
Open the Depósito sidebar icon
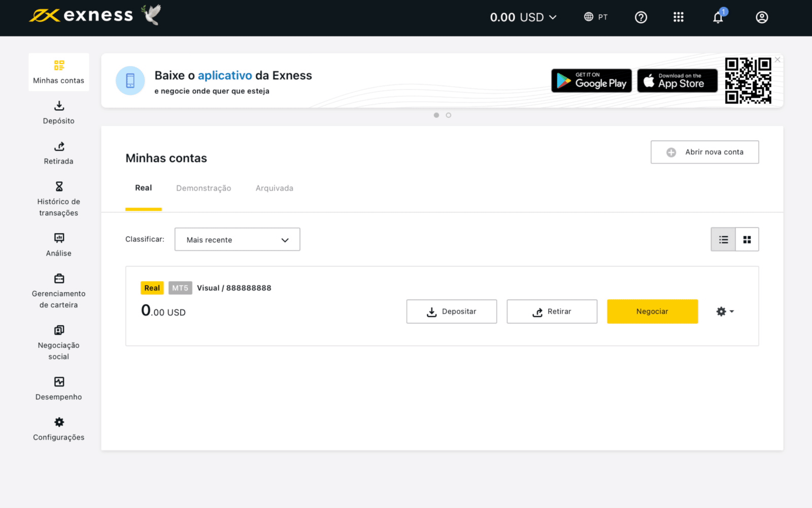click(x=59, y=106)
